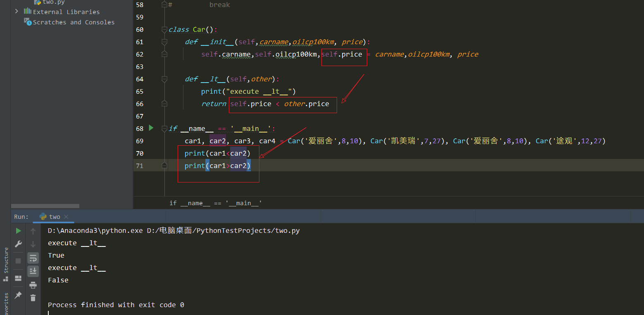Select two.py file in project tree
This screenshot has width=644, height=315.
pyautogui.click(x=53, y=2)
